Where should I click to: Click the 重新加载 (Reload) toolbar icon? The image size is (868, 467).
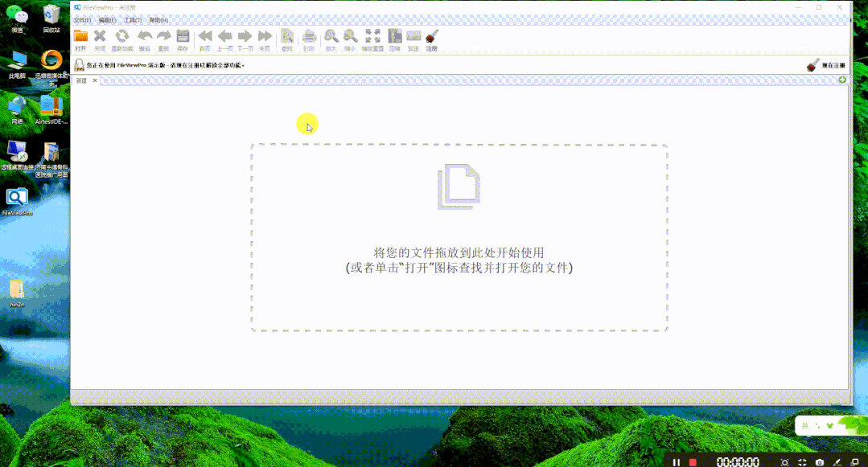tap(121, 37)
